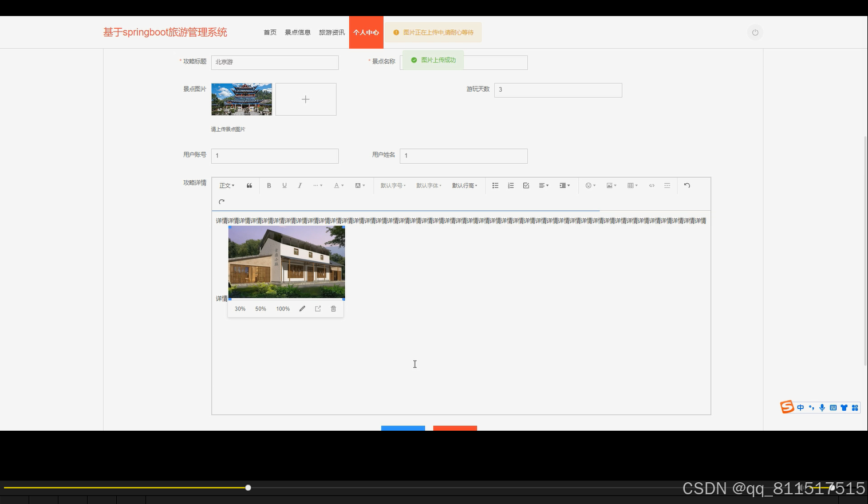Click the 基于springboot旅游管理系统 site title
Image resolution: width=868 pixels, height=504 pixels.
click(x=165, y=32)
